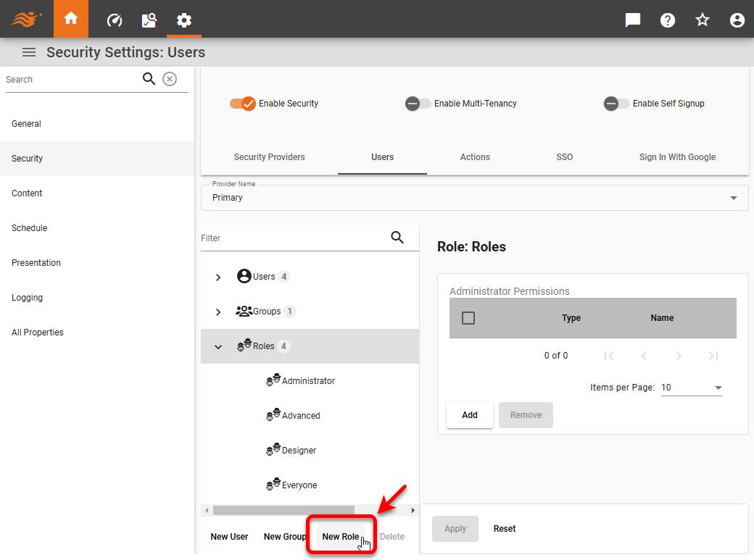Select the reports icon in the top bar
The height and width of the screenshot is (560, 754).
tap(149, 20)
